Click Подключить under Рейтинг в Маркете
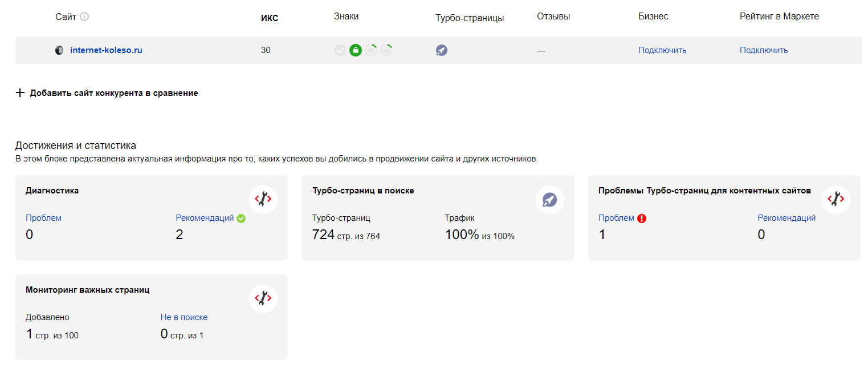The height and width of the screenshot is (380, 868). click(764, 50)
